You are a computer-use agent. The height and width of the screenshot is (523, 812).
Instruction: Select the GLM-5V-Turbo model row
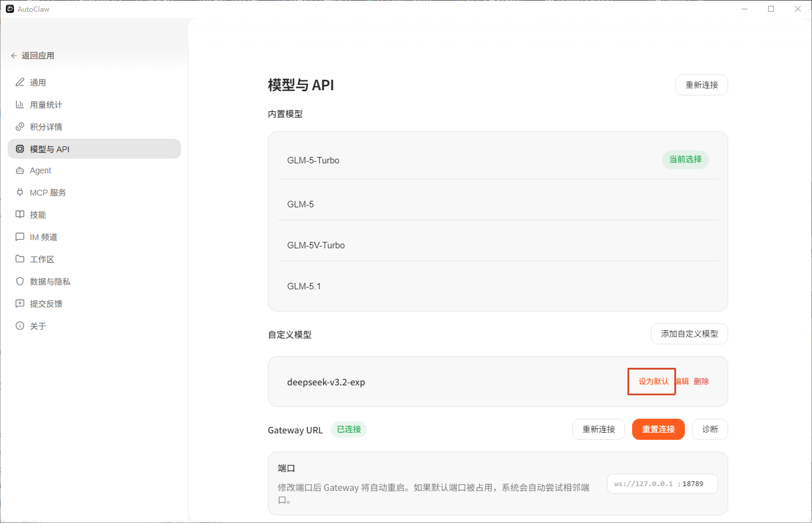click(498, 245)
